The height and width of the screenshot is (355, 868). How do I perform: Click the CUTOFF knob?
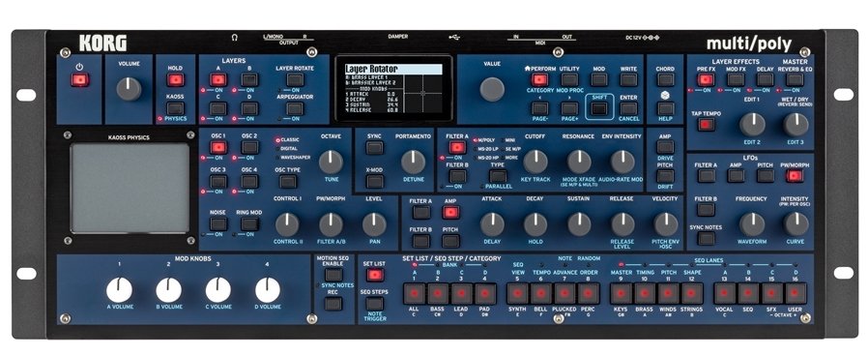(x=535, y=162)
